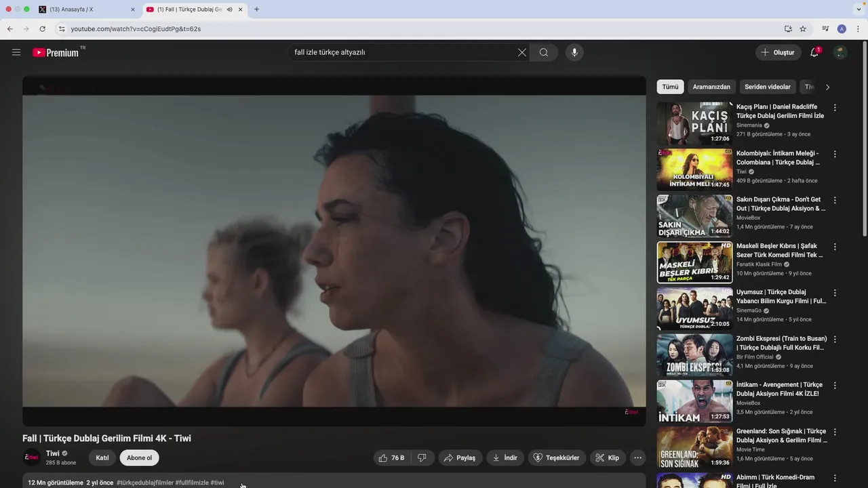The image size is (868, 488).
Task: Join the channel with Katıl
Action: coord(102,457)
